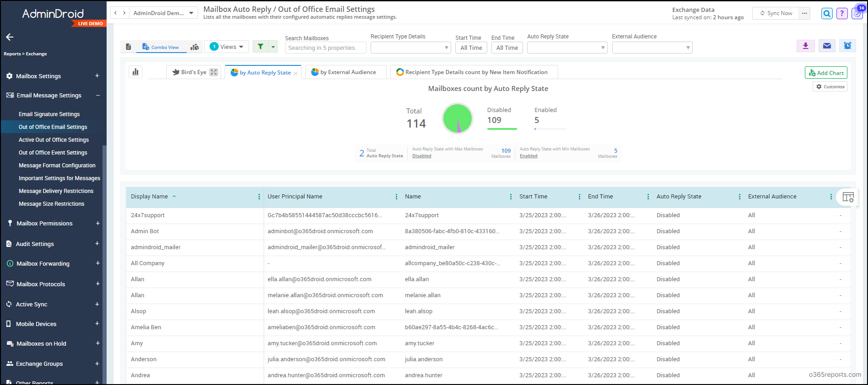Expand Mailboxes on Hold section
This screenshot has height=385, width=868.
(98, 343)
